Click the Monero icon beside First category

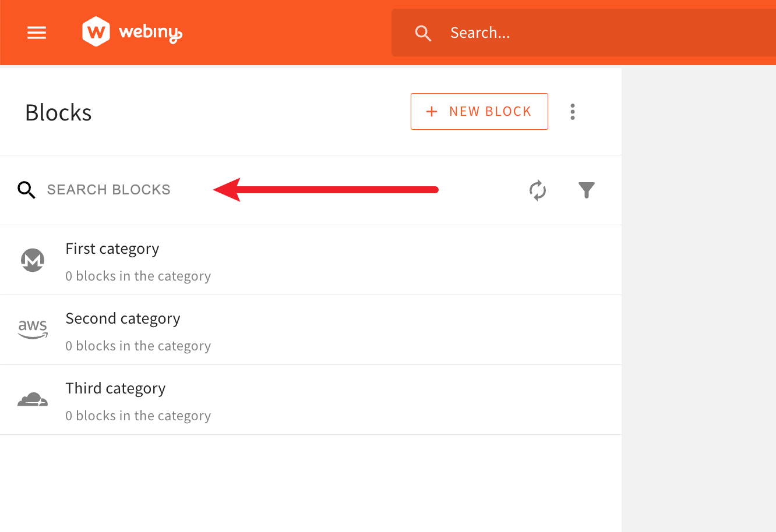33,260
